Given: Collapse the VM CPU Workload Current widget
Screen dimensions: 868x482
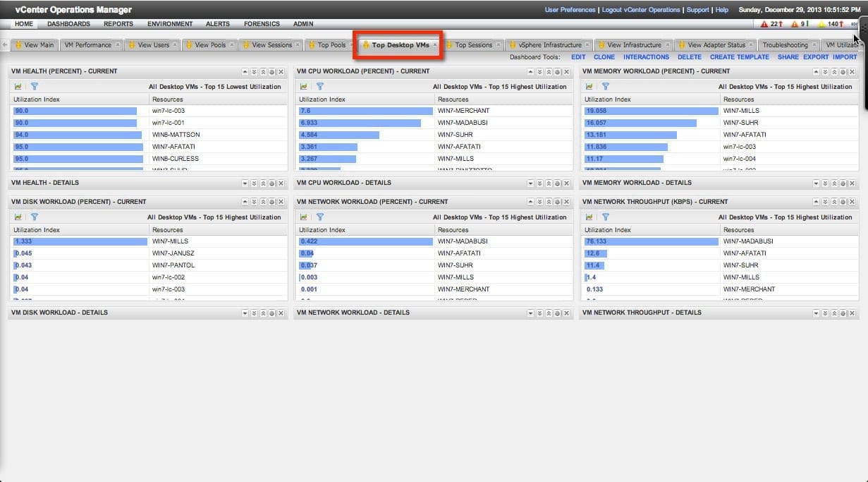Looking at the screenshot, I should click(531, 71).
